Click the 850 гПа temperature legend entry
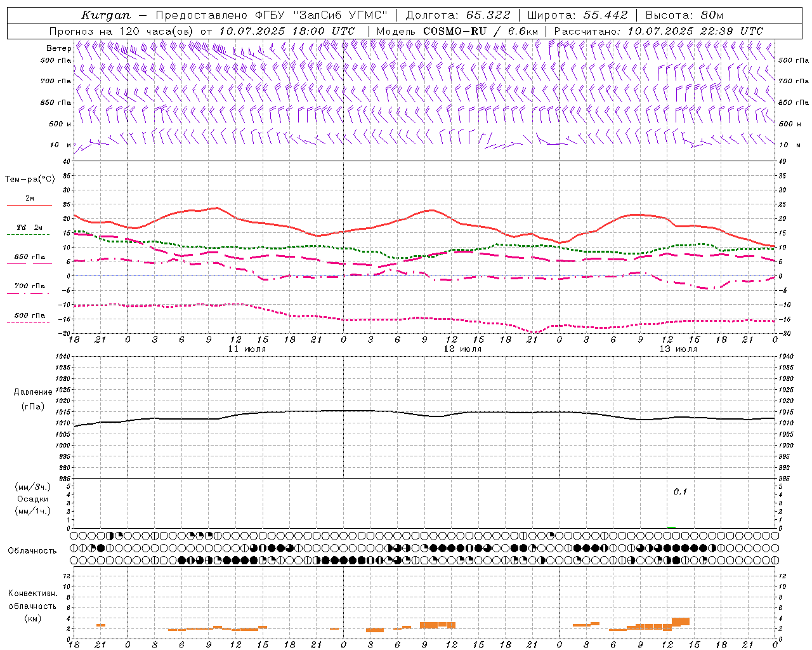This screenshot has height=650, width=812. click(29, 257)
